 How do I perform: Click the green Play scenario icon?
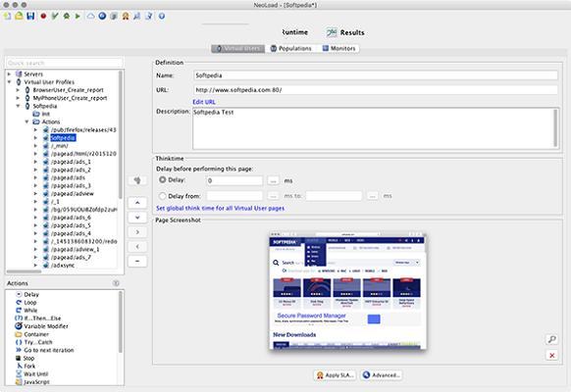(x=78, y=16)
